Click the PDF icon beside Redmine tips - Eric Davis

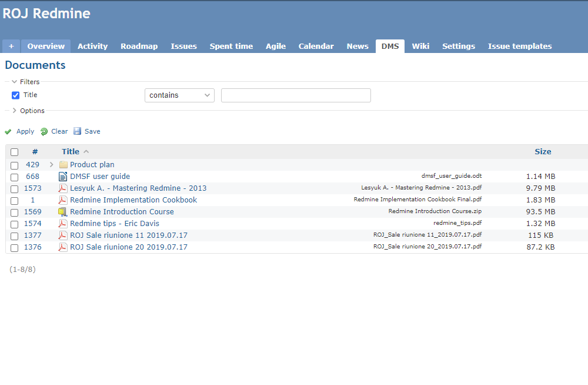[x=62, y=223]
